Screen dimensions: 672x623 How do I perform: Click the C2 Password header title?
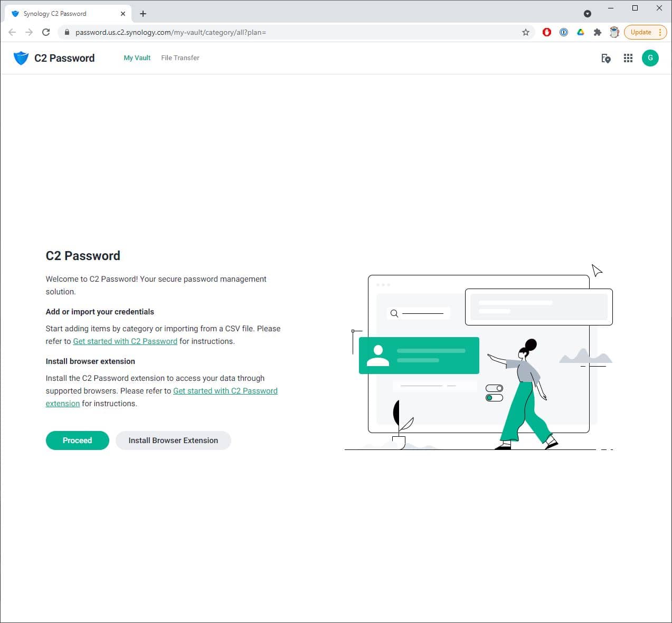click(x=64, y=58)
